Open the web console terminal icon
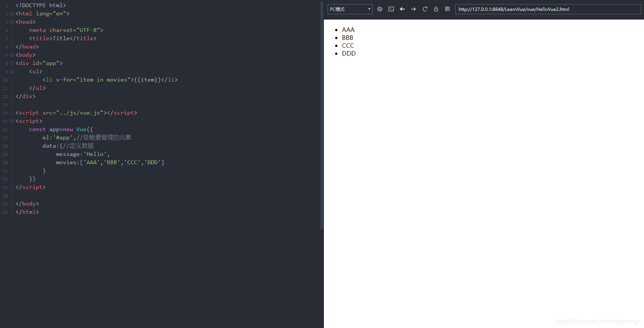 [x=391, y=9]
